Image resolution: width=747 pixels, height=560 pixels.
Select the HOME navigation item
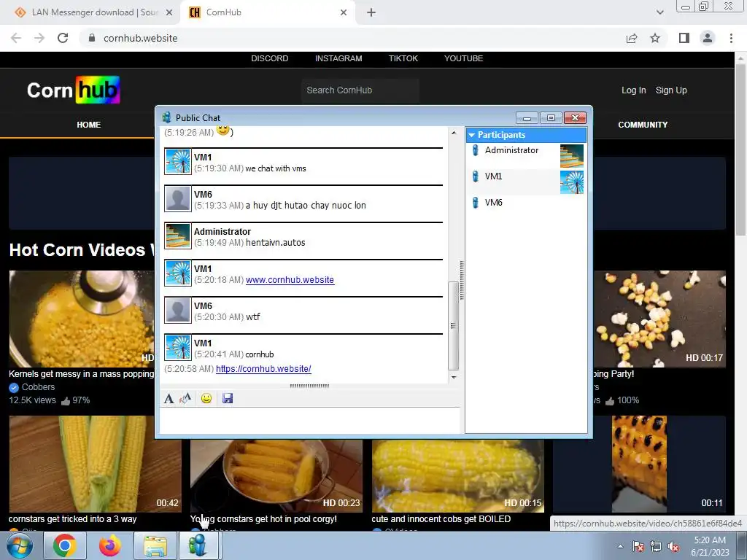(88, 125)
